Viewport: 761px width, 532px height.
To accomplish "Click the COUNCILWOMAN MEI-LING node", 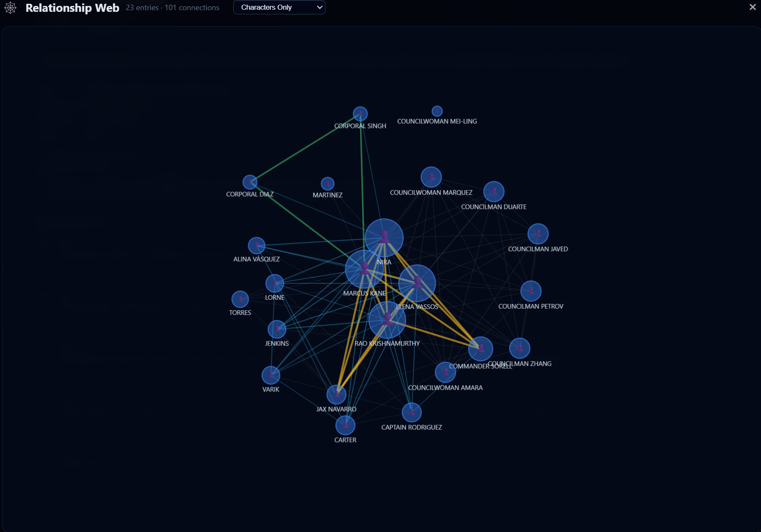I will pos(437,111).
